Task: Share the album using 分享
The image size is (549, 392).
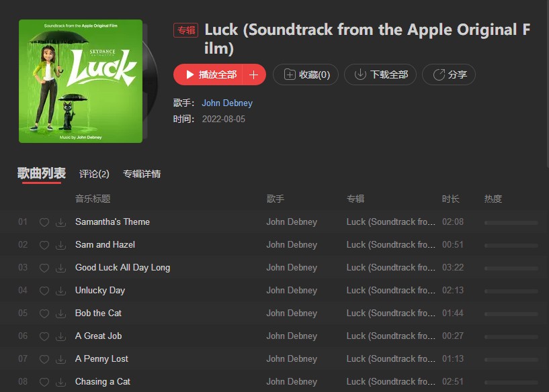Action: click(x=449, y=75)
